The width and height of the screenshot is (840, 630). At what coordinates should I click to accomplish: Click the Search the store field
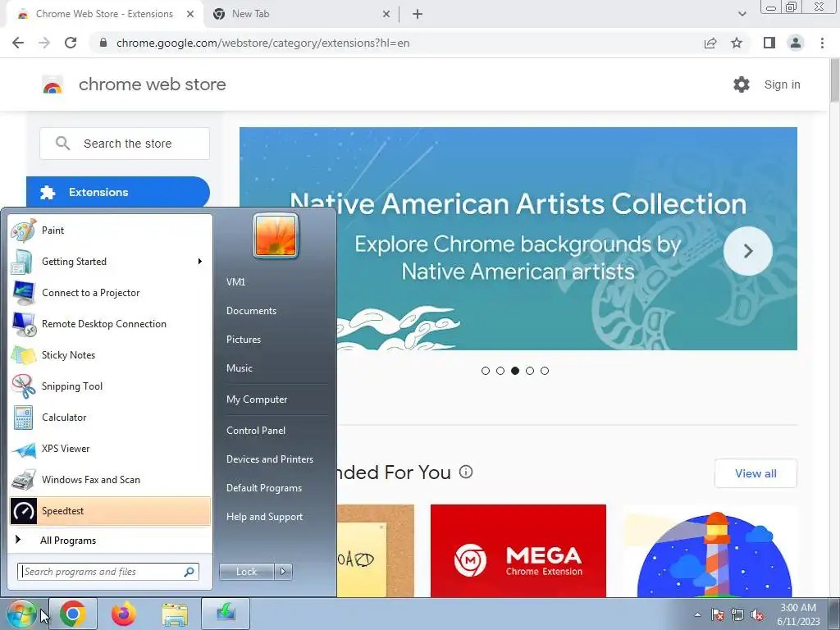tap(125, 144)
